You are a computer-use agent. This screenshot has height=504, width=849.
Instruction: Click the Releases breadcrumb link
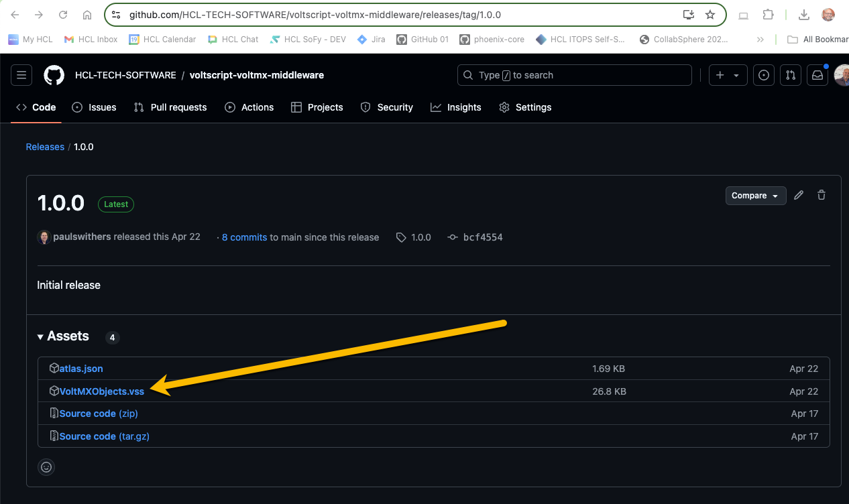tap(45, 147)
